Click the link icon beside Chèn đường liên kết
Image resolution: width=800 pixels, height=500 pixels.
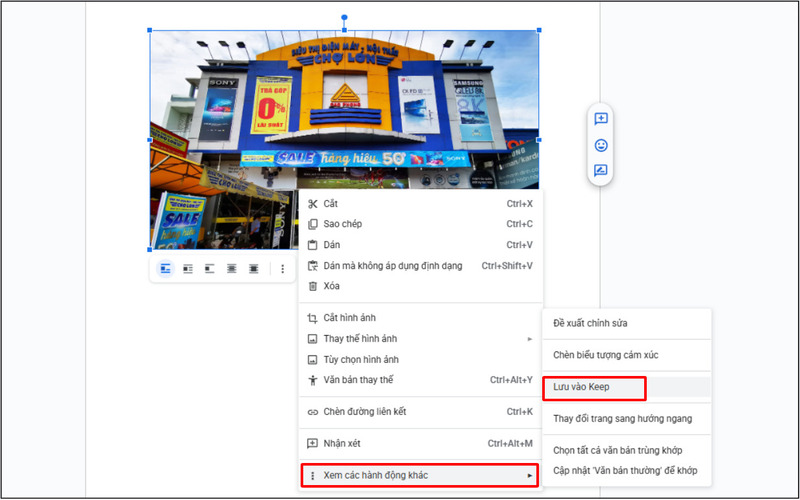(313, 412)
